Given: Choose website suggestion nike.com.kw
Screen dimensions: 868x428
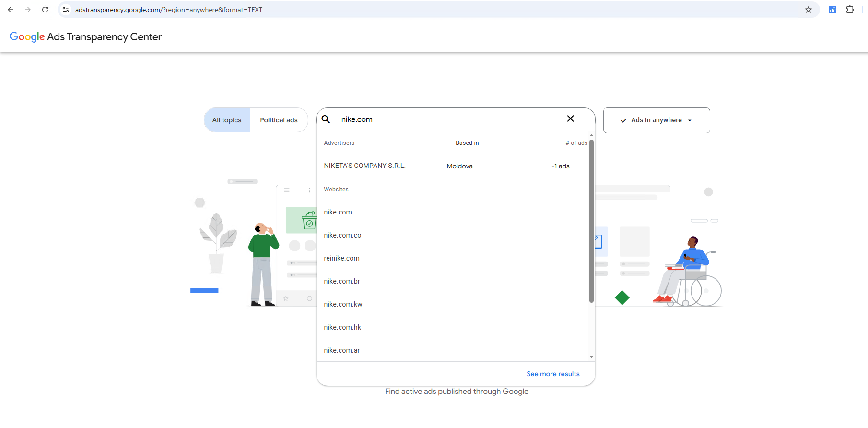Looking at the screenshot, I should point(452,304).
